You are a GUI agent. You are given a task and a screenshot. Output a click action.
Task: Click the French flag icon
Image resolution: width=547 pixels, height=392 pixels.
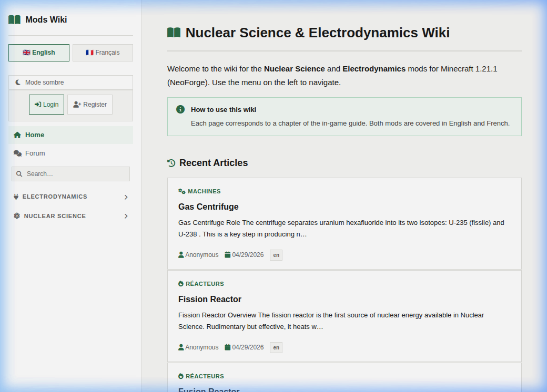click(x=89, y=53)
